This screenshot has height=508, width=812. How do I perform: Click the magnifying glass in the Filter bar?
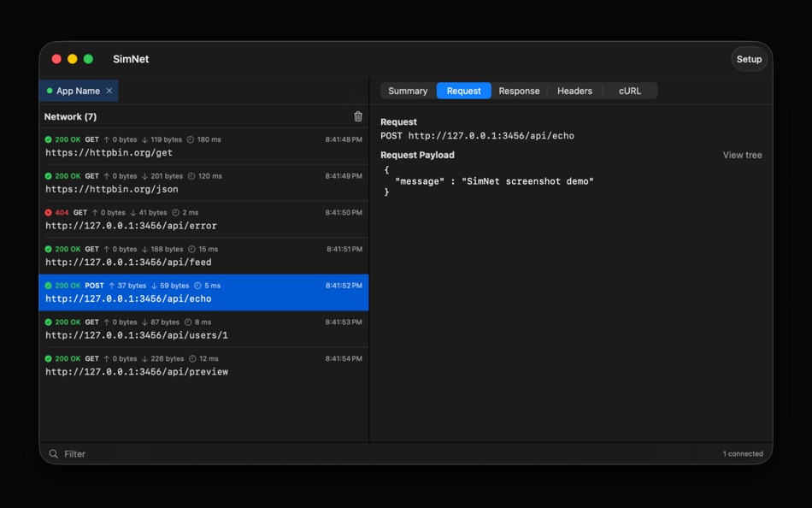(x=54, y=454)
